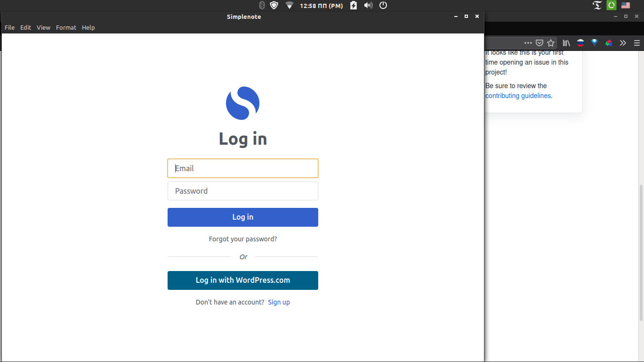Screen dimensions: 644x362
Task: Click the Typora-style T tray icon
Action: point(597,5)
